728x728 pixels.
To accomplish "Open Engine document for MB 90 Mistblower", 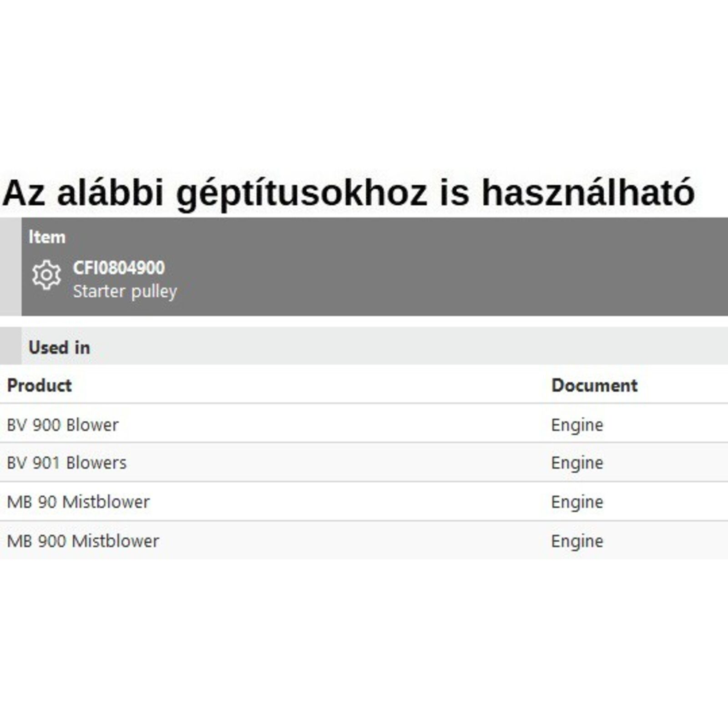I will (577, 502).
